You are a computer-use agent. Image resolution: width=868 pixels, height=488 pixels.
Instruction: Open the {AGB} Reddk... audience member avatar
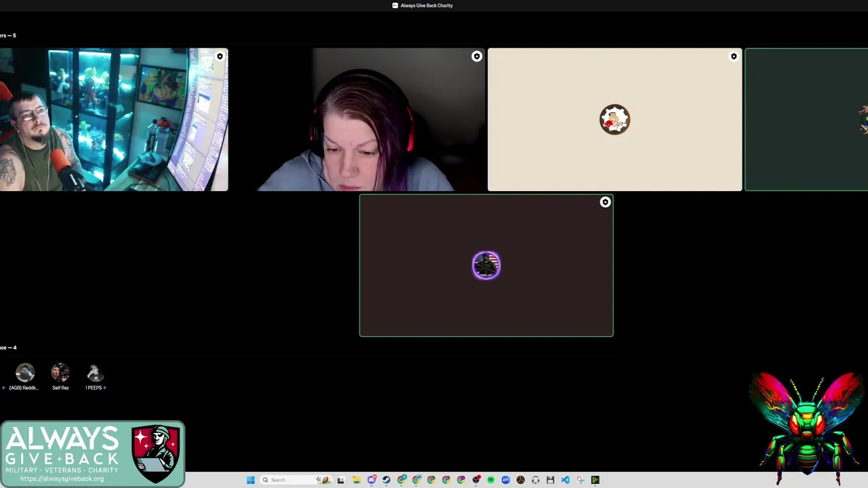pyautogui.click(x=25, y=373)
